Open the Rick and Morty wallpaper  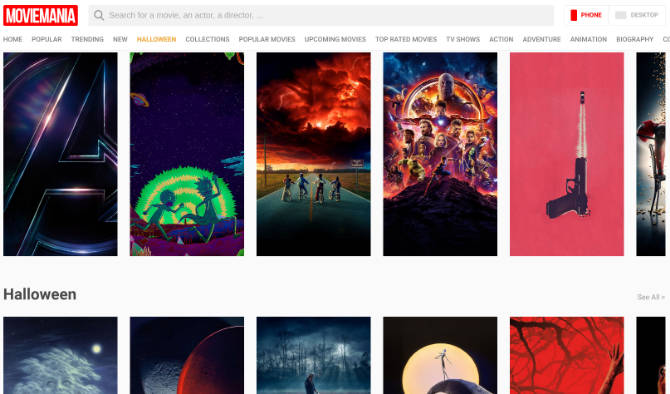click(x=187, y=154)
